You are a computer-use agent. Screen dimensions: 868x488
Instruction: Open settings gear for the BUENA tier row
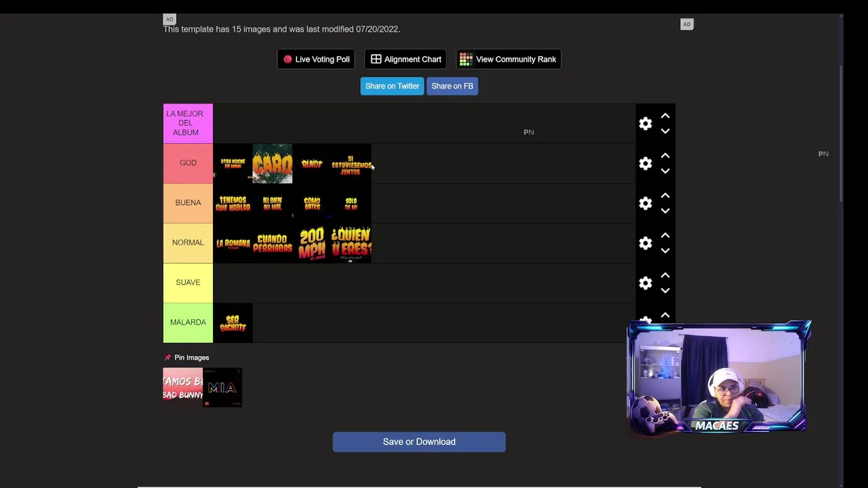pyautogui.click(x=646, y=203)
